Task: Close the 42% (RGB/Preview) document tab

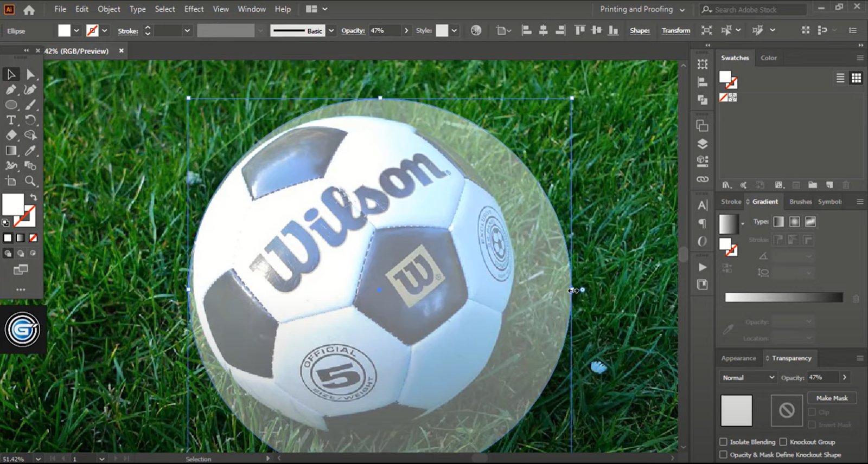Action: click(122, 50)
